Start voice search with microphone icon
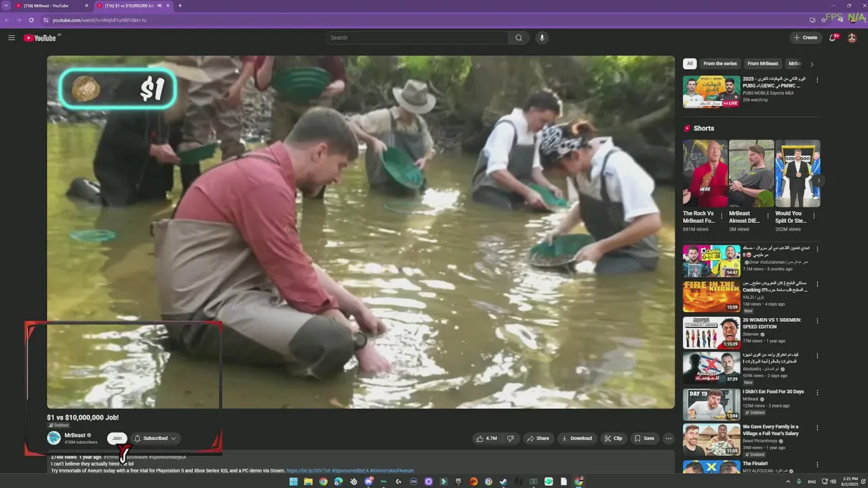The width and height of the screenshot is (868, 488). tap(541, 38)
